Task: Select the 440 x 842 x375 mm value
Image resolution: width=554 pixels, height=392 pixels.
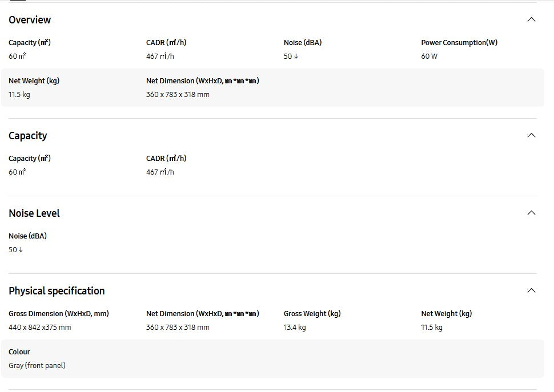Action: tap(40, 328)
